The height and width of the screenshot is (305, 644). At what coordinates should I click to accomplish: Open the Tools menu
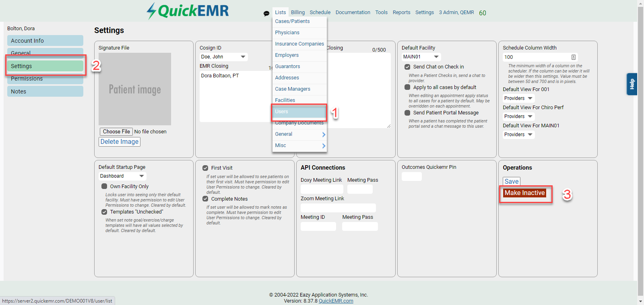click(x=382, y=12)
